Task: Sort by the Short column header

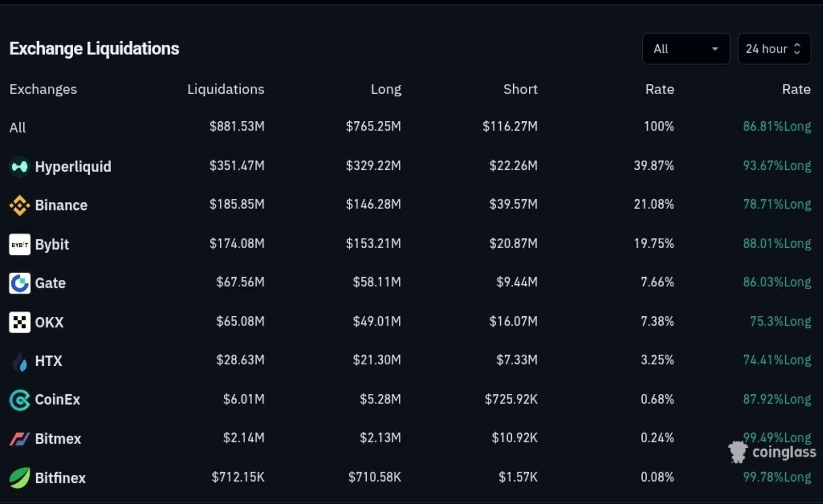Action: click(x=520, y=89)
